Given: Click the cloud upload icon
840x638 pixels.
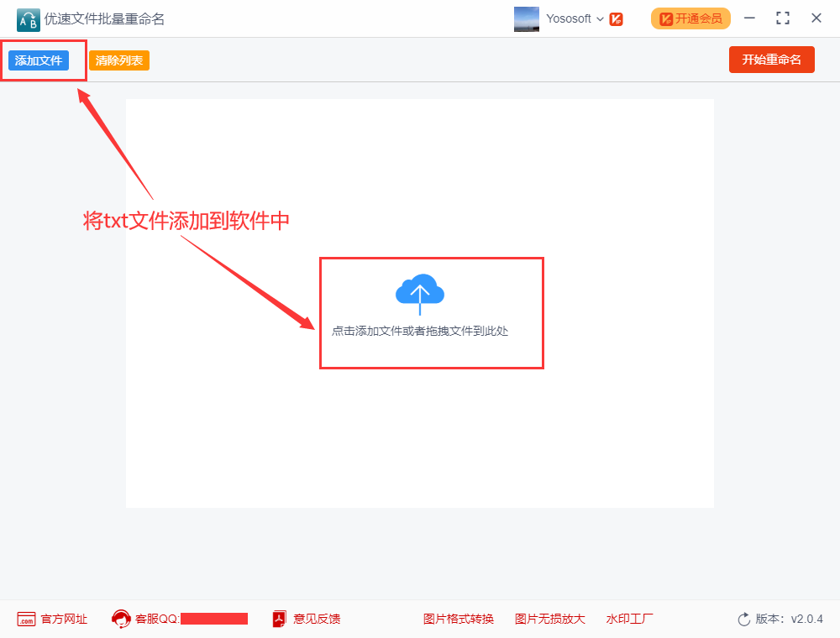Looking at the screenshot, I should [420, 294].
